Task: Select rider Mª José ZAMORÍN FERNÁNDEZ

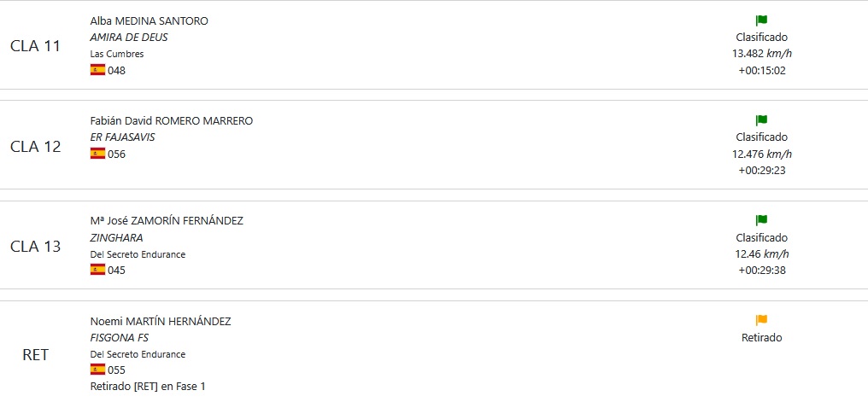Action: pos(167,220)
